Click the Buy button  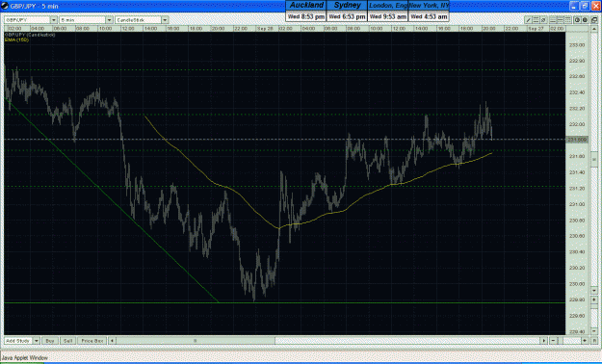pos(50,341)
